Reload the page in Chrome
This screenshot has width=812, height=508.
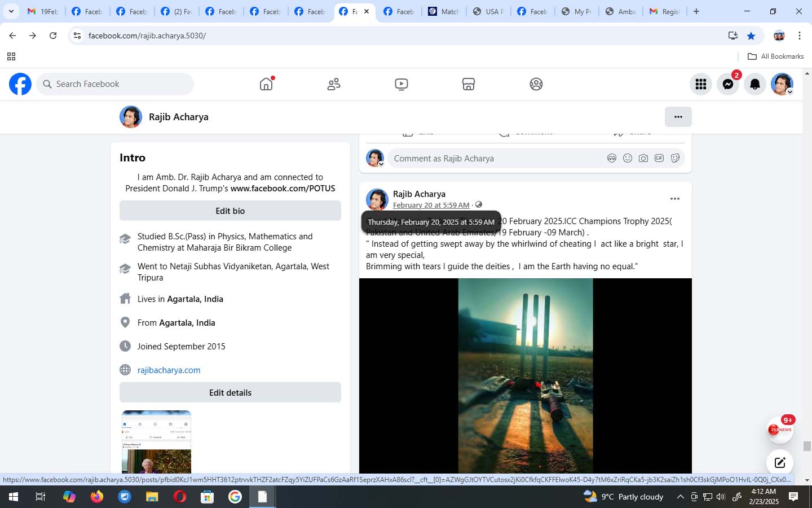point(53,36)
